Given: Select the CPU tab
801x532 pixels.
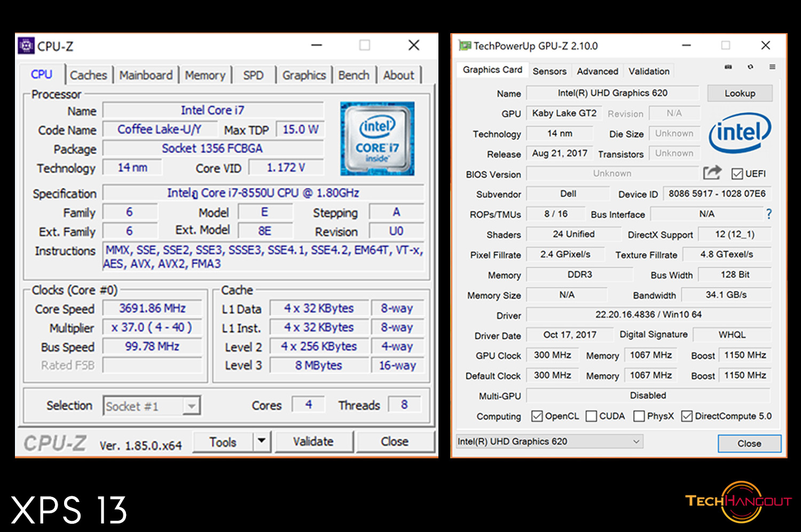Looking at the screenshot, I should (x=42, y=74).
